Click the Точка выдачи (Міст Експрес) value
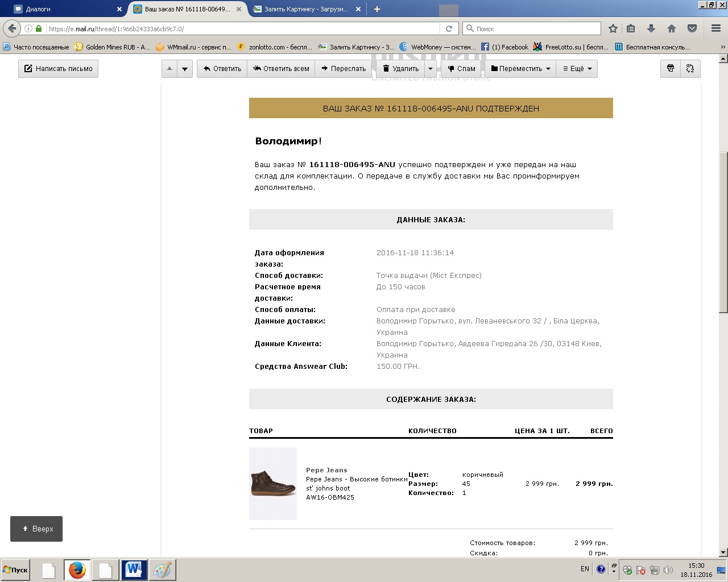 (x=429, y=276)
